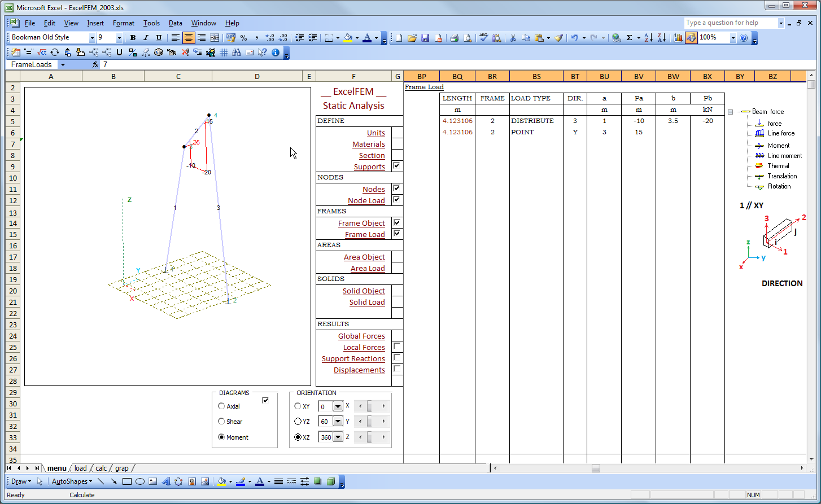Open the Name Box dropdown

coord(63,65)
